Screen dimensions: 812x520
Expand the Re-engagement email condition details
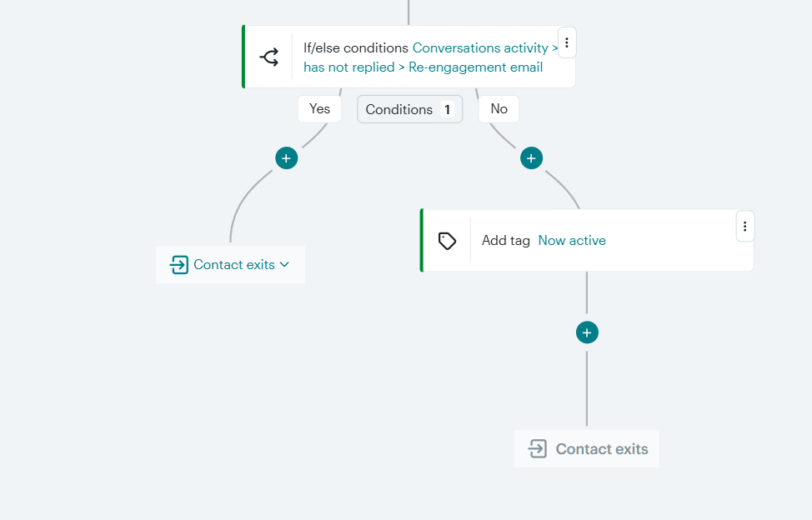point(475,67)
